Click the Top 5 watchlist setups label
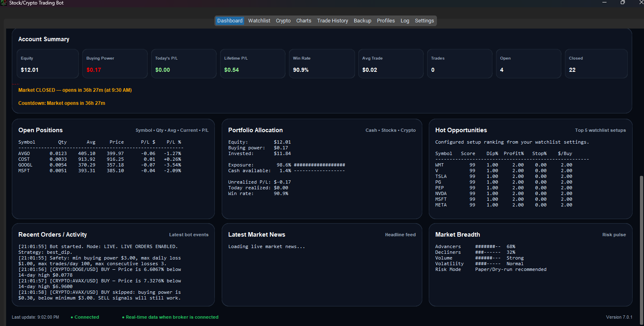The width and height of the screenshot is (644, 326). pos(600,130)
